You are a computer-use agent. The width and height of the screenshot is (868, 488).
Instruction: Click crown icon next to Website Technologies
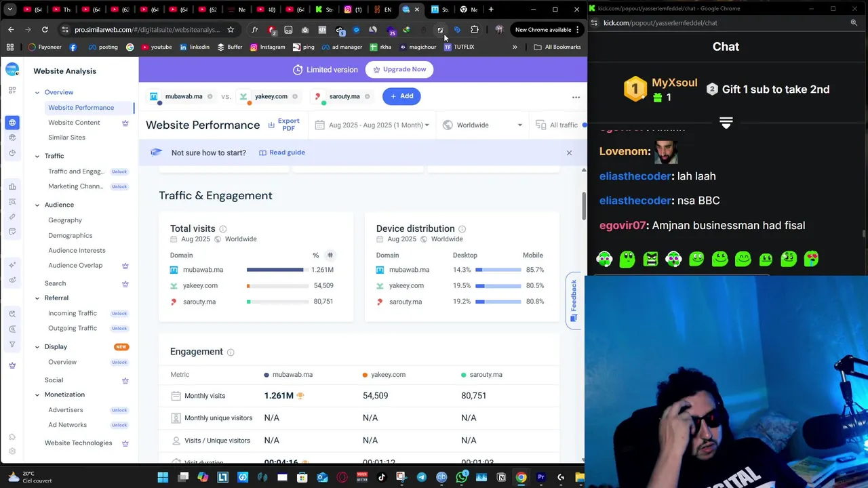(125, 443)
